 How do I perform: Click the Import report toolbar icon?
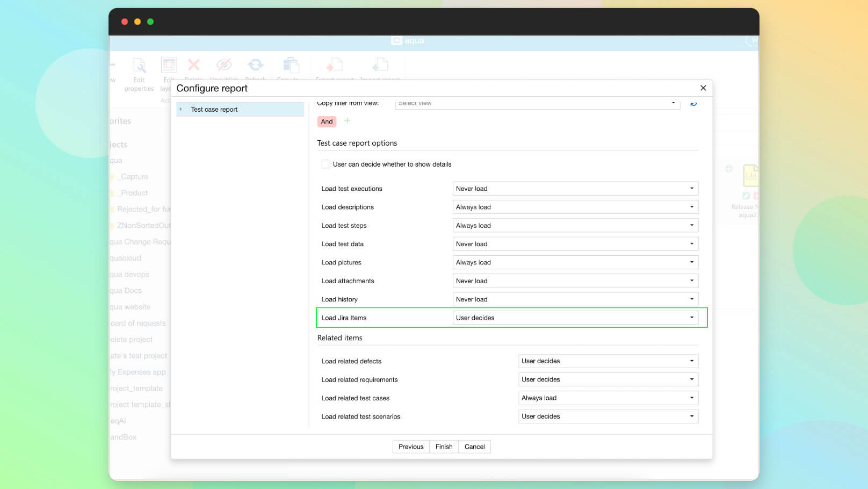[x=380, y=66]
